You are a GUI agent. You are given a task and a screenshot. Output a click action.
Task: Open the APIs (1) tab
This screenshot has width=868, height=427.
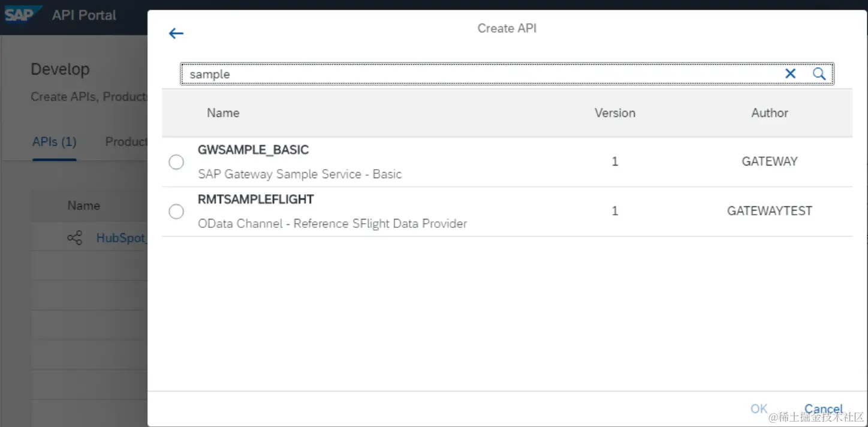[x=54, y=142]
